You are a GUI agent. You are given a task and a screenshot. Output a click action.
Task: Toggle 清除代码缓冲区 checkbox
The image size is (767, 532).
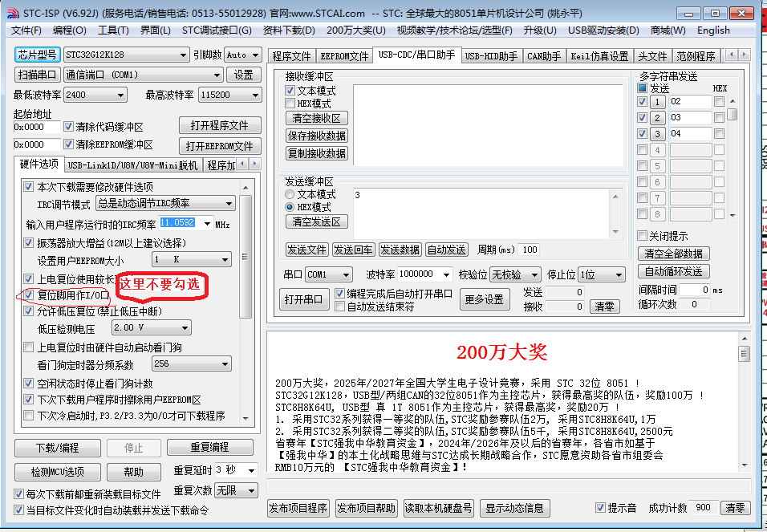point(68,127)
